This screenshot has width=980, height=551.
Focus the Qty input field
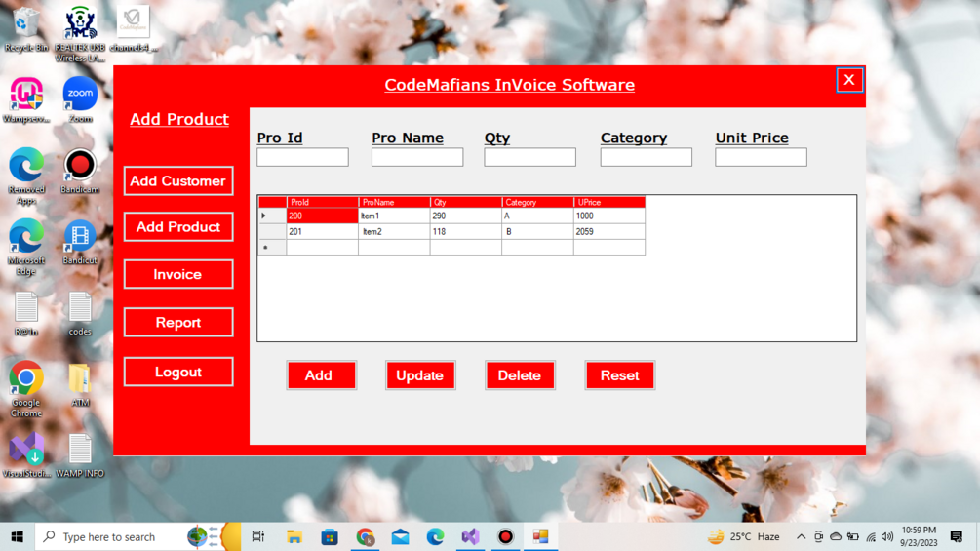[x=530, y=157]
